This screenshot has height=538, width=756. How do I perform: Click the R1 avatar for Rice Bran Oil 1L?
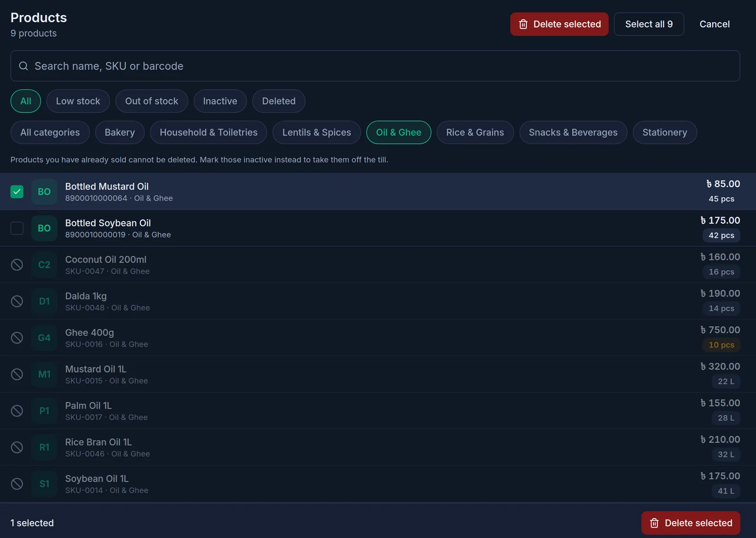(x=44, y=447)
